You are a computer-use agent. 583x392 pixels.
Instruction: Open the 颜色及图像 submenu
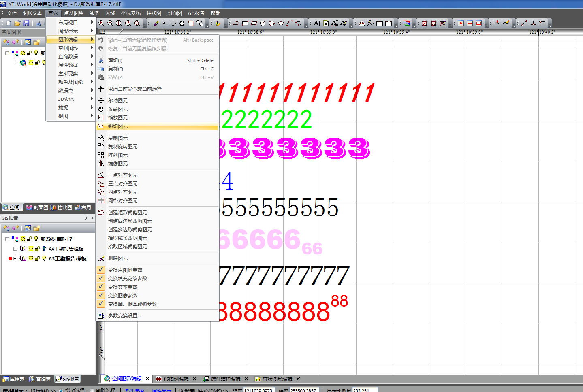coord(71,82)
